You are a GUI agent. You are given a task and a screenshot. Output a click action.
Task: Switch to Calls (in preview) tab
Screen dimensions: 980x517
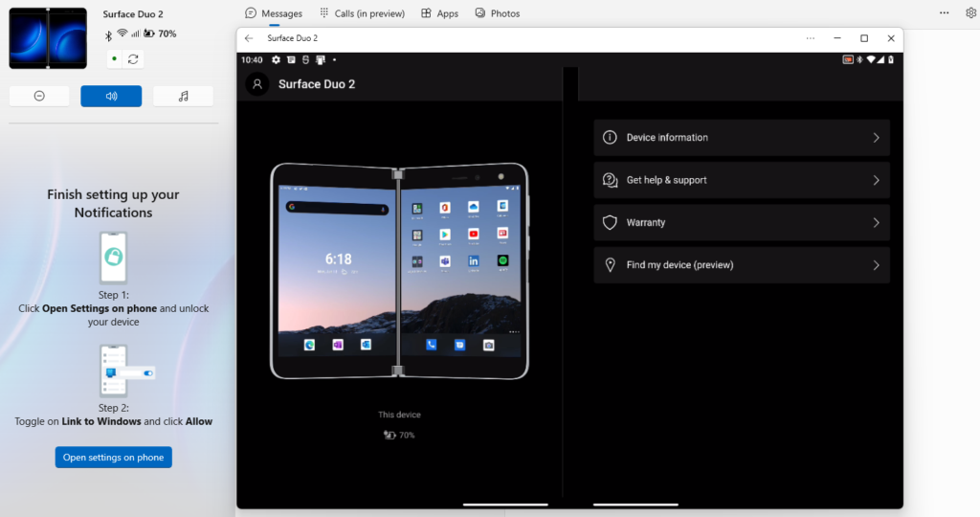(x=362, y=13)
